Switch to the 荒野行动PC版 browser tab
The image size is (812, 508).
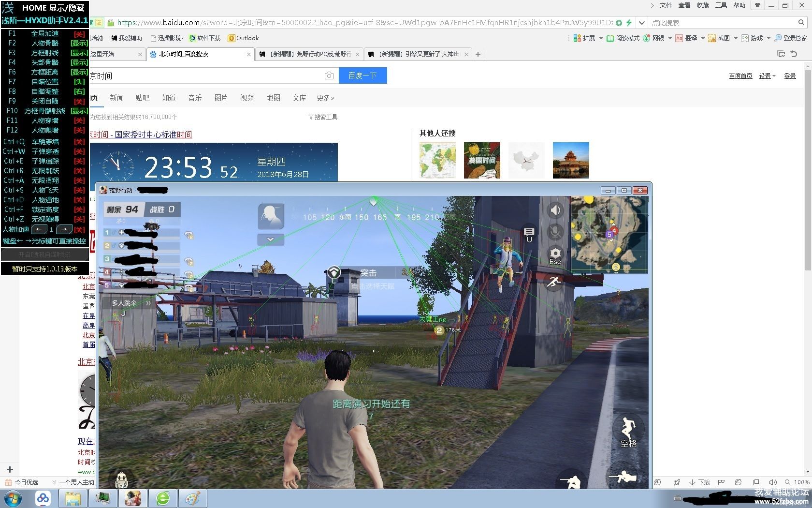(309, 54)
